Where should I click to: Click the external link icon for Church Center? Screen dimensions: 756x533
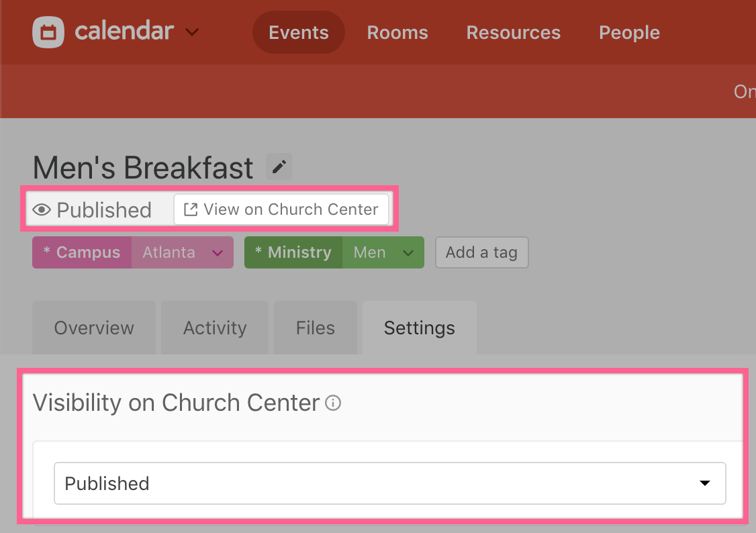tap(191, 209)
